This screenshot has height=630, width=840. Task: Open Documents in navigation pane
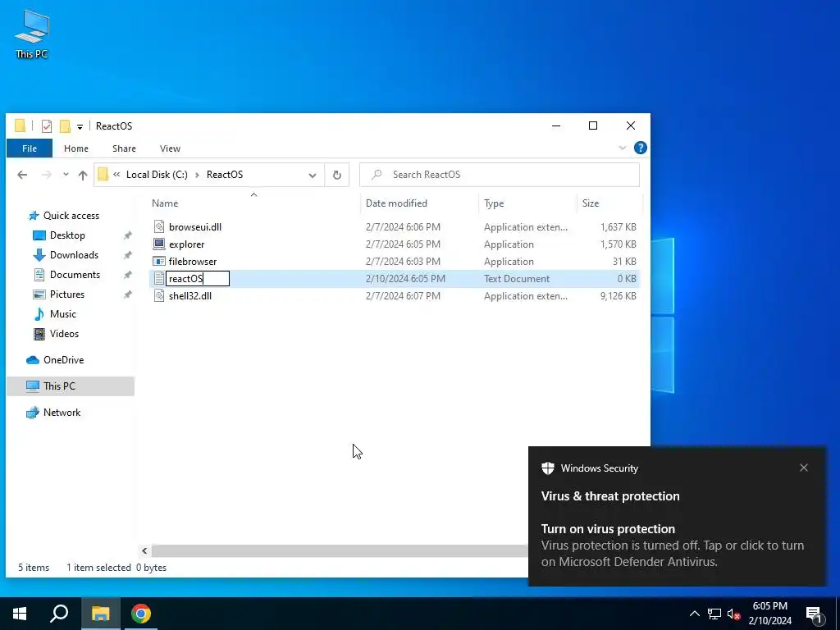coord(75,275)
